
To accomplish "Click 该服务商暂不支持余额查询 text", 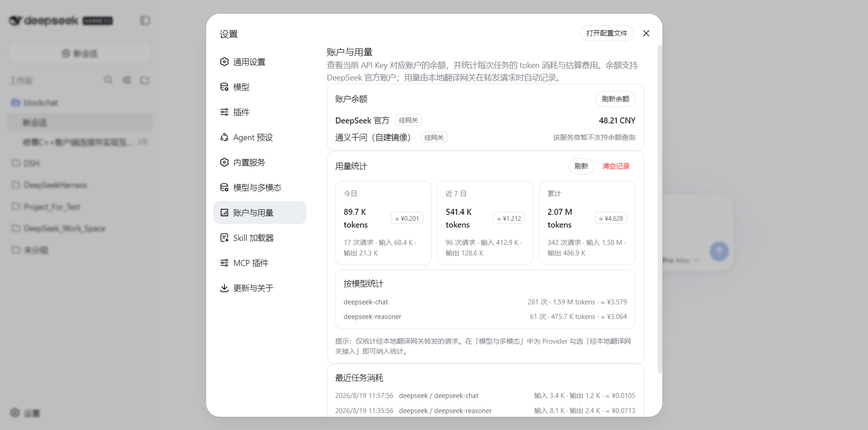I will [x=594, y=137].
